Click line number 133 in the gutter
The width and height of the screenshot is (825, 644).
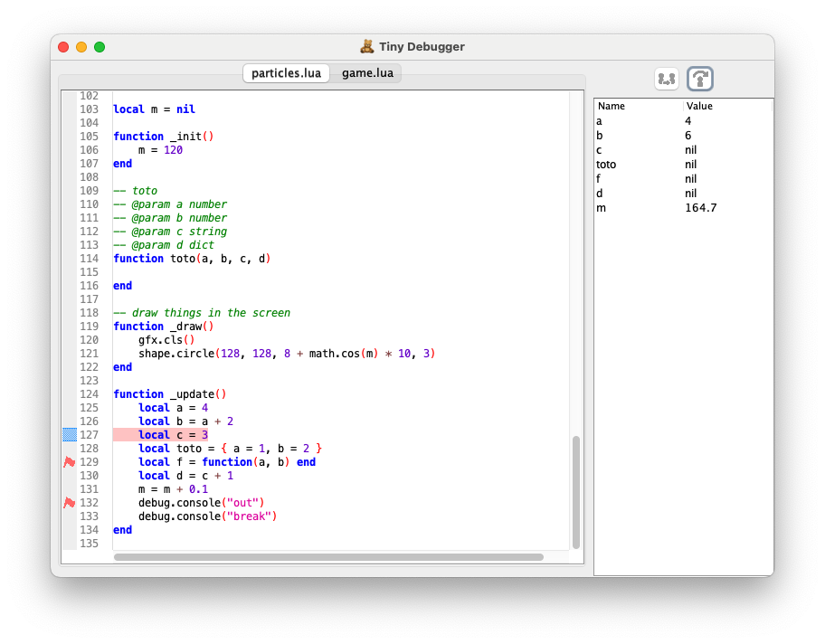point(89,516)
